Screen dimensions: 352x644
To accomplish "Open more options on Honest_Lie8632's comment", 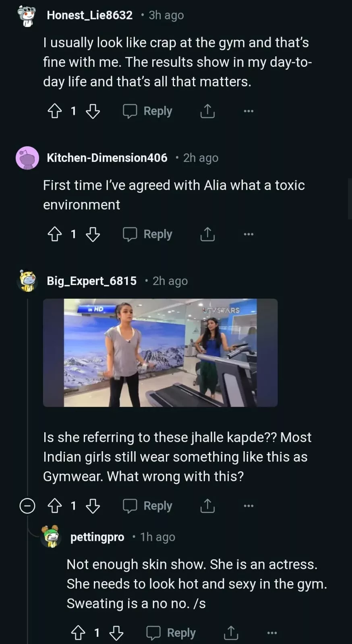I will tap(248, 111).
